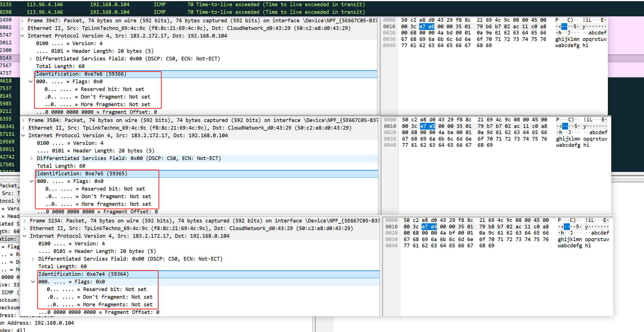Expand the Frame 3947 tree row
Screen dimensions: 644x332
(22, 21)
